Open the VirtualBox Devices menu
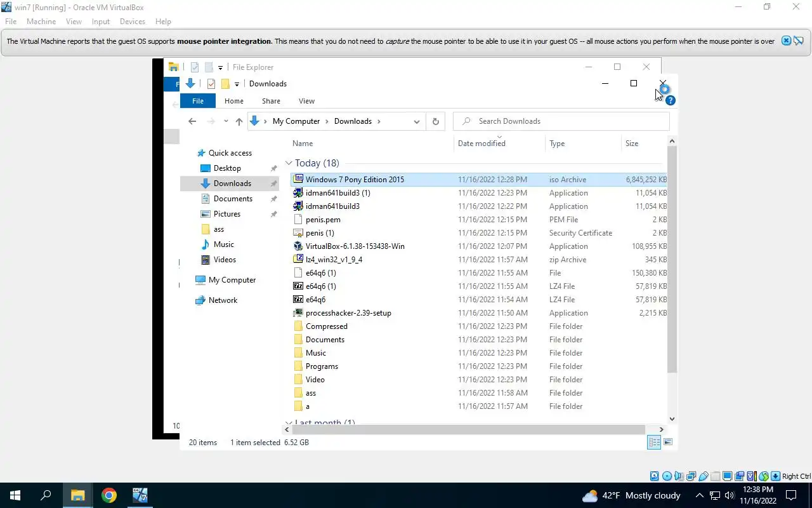812x508 pixels. pyautogui.click(x=133, y=22)
